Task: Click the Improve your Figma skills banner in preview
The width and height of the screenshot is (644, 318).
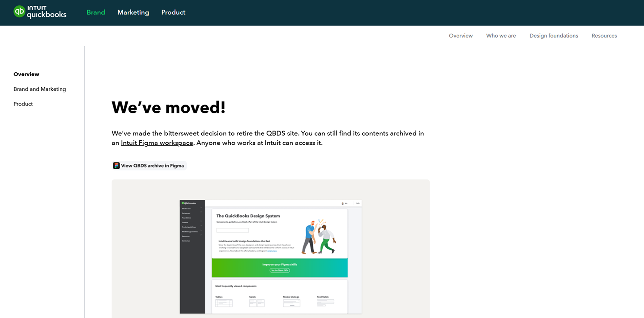Action: tap(279, 268)
